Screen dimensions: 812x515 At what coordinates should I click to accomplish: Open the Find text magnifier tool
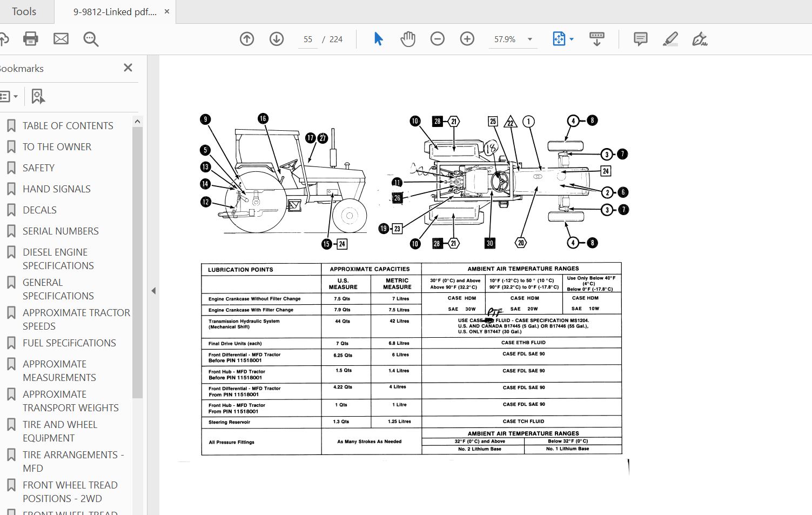(91, 39)
